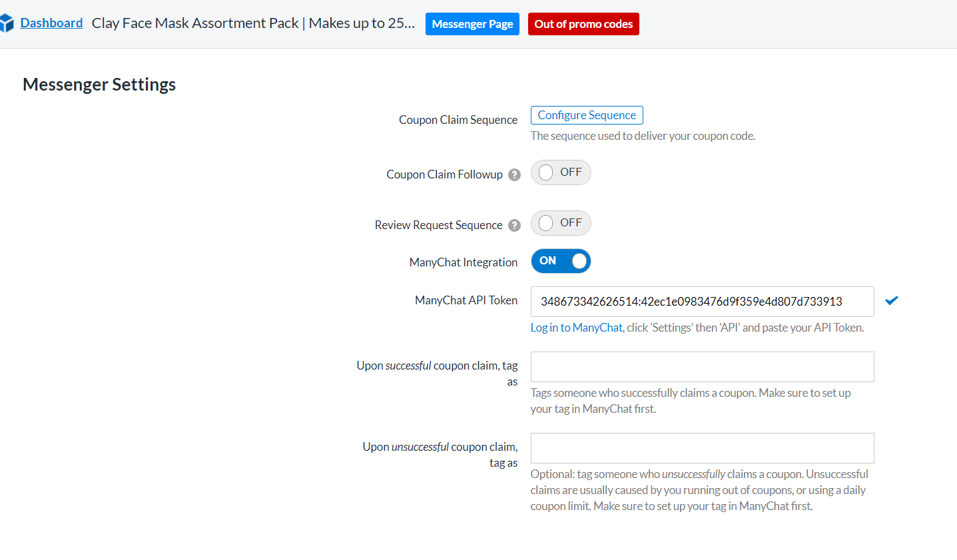Screen dimensions: 957x560
Task: Click the ManyChat Integration label
Action: click(464, 262)
